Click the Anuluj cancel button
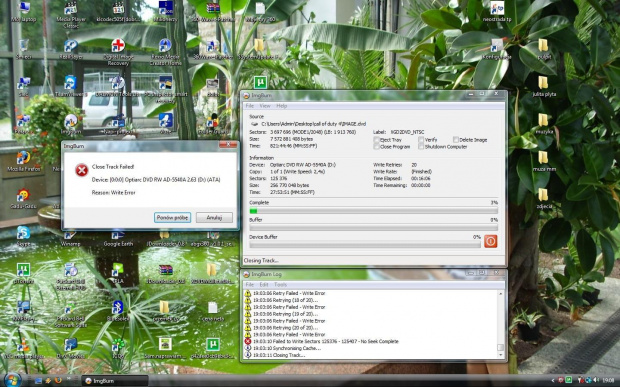This screenshot has height=387, width=620. [x=214, y=217]
